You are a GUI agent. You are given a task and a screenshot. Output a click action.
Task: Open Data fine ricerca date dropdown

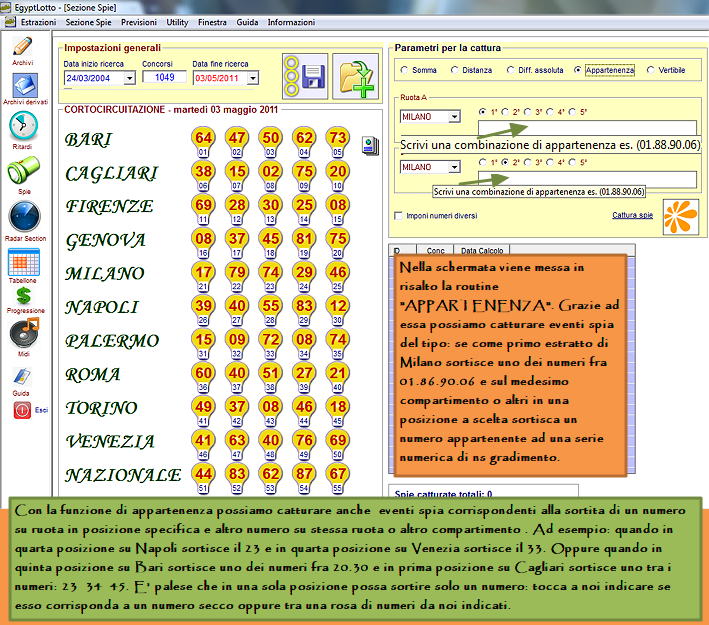tap(253, 78)
